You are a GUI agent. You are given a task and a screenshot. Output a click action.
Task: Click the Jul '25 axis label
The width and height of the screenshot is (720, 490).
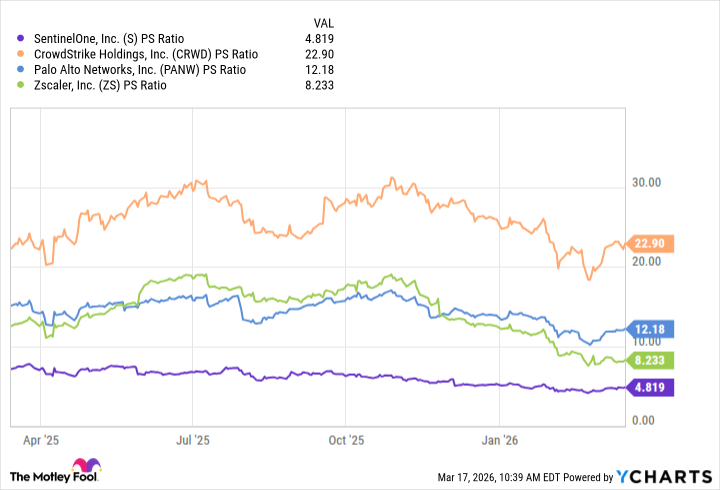193,438
